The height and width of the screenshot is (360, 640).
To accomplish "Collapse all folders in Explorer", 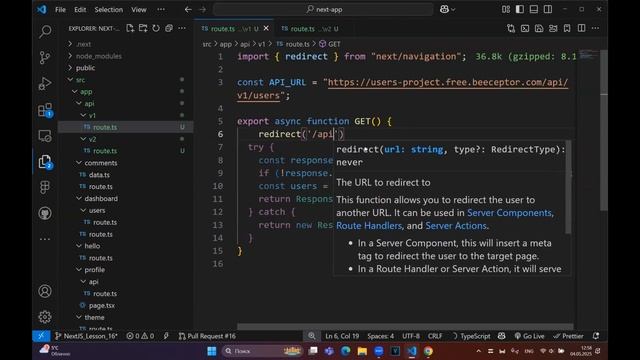I will [169, 28].
